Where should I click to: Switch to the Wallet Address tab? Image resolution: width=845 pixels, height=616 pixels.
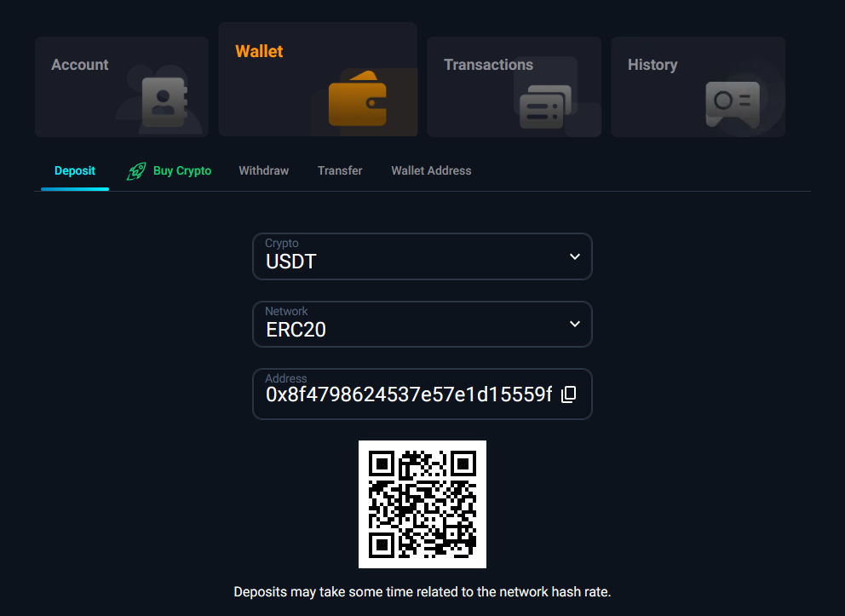pos(431,170)
